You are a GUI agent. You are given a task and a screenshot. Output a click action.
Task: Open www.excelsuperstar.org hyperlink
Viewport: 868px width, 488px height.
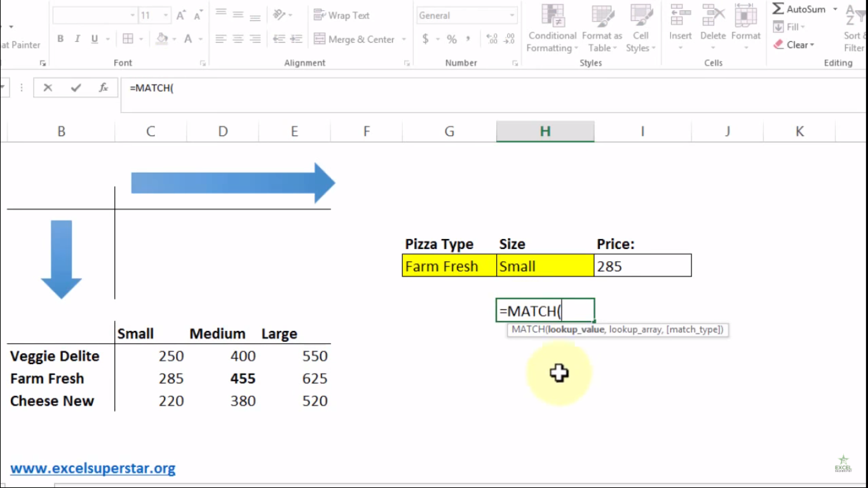pyautogui.click(x=93, y=468)
